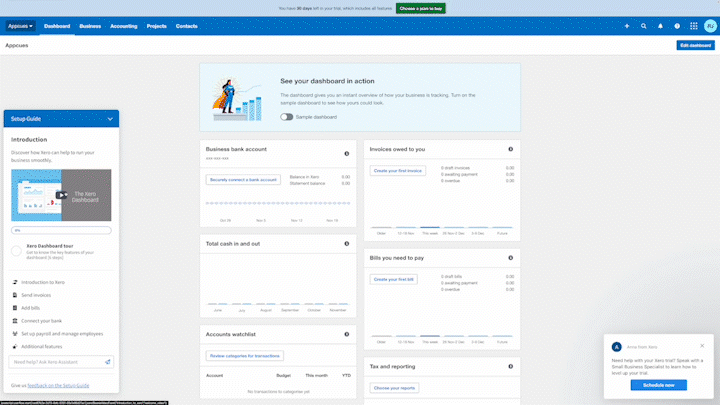
Task: Open the apps grid icon
Action: point(694,26)
